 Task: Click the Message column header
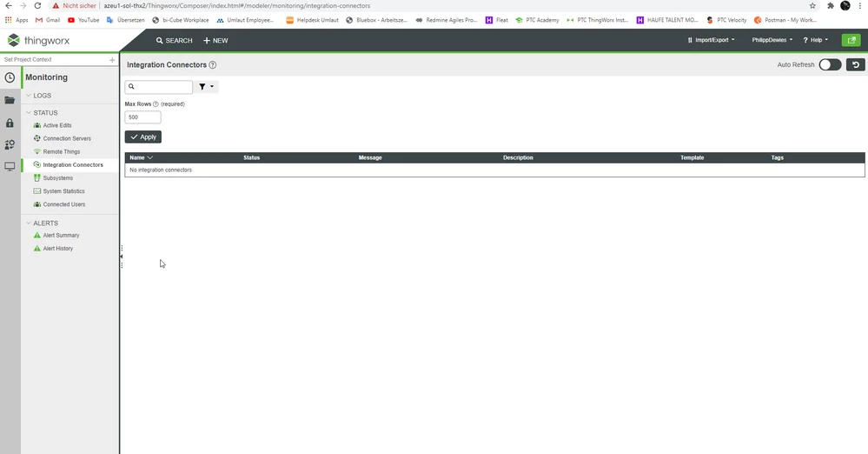point(370,158)
